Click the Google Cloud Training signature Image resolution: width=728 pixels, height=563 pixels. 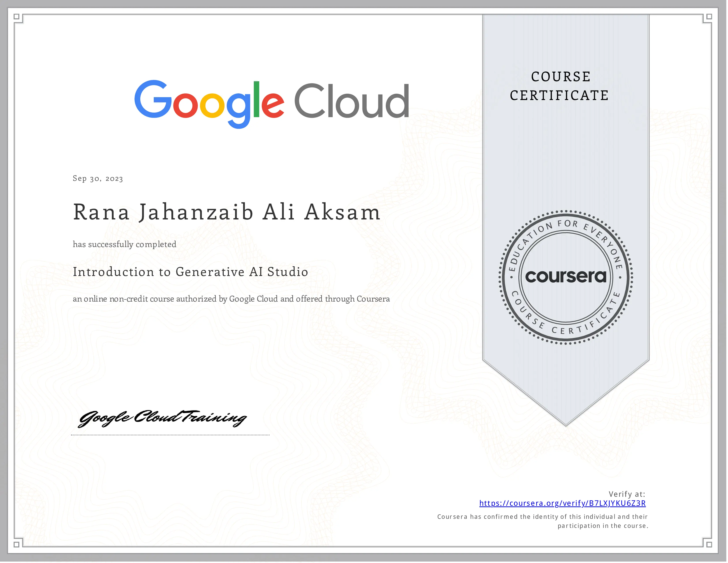click(x=162, y=418)
